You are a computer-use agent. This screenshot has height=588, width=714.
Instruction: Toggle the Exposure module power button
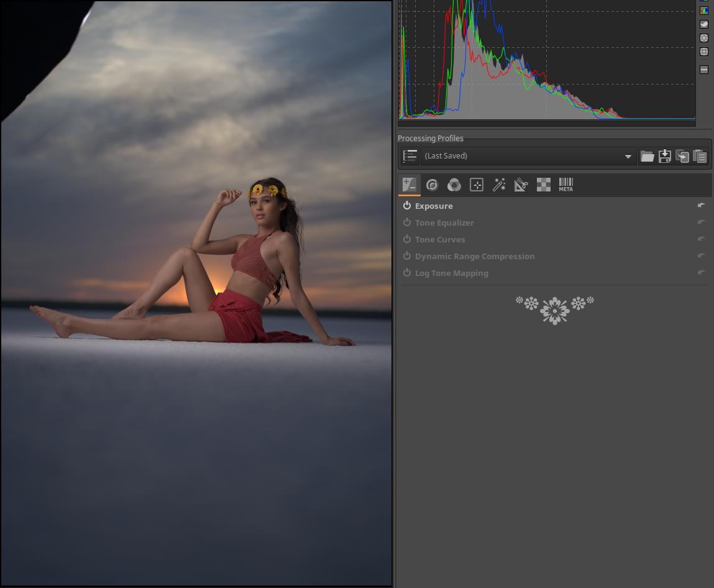pyautogui.click(x=407, y=206)
